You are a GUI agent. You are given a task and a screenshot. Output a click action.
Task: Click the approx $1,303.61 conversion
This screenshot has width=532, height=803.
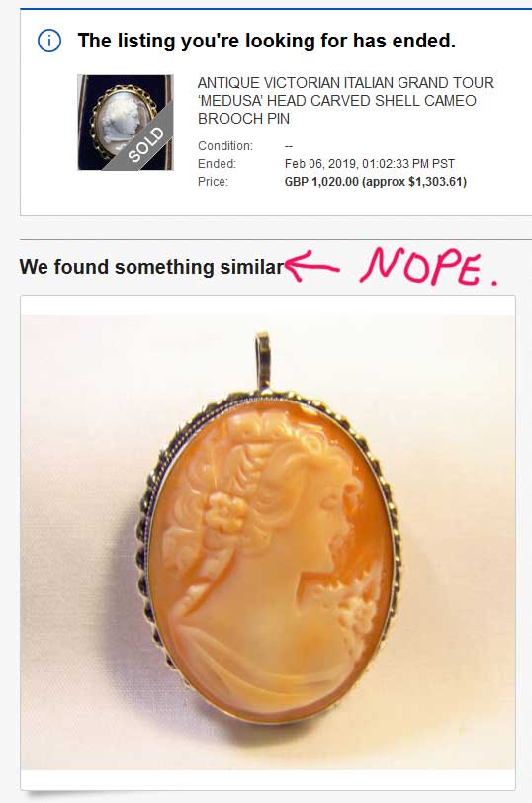click(414, 182)
